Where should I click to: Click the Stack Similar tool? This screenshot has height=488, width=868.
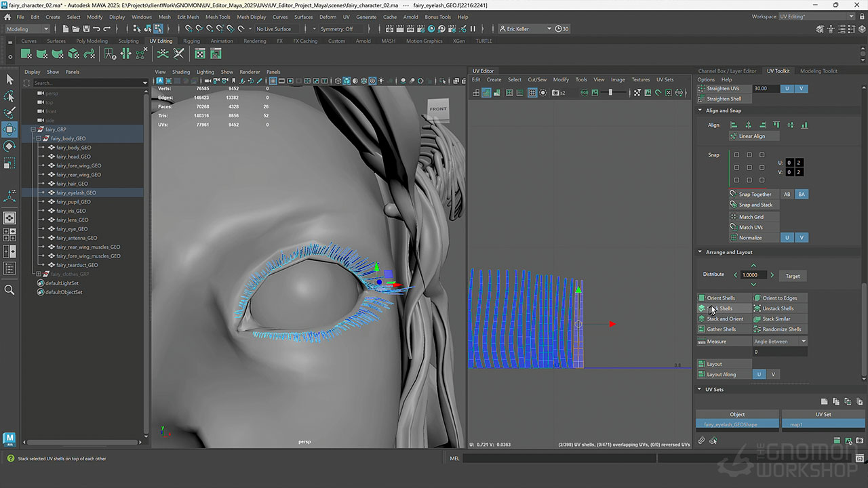pos(776,319)
